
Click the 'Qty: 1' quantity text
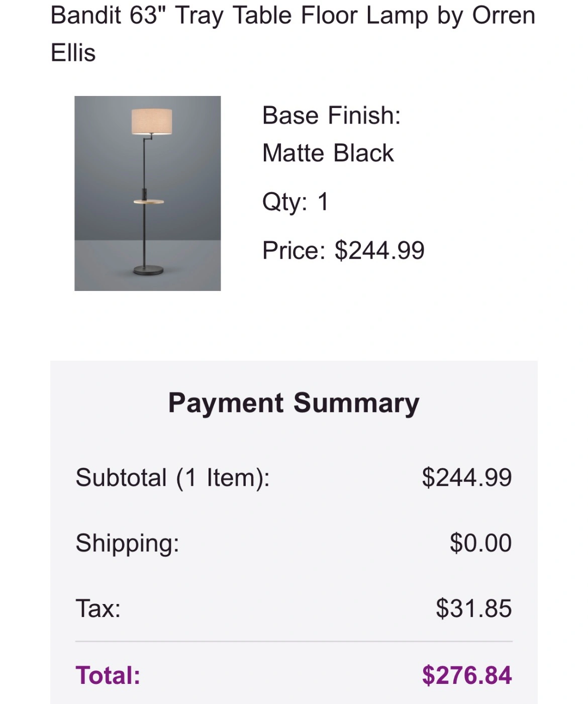tap(296, 202)
